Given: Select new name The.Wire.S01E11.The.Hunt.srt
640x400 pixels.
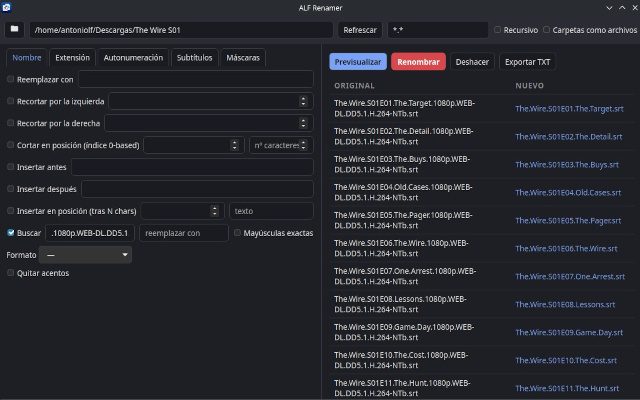Looking at the screenshot, I should pos(567,388).
